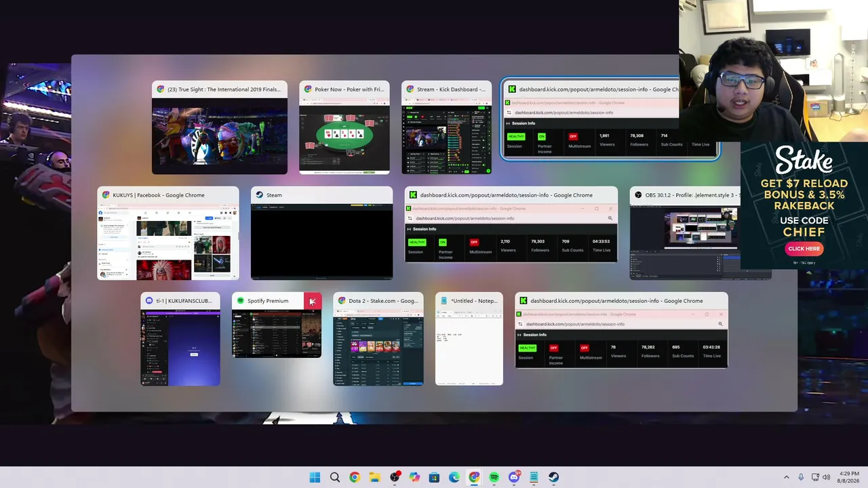Open Spotify from the taskbar

(494, 477)
